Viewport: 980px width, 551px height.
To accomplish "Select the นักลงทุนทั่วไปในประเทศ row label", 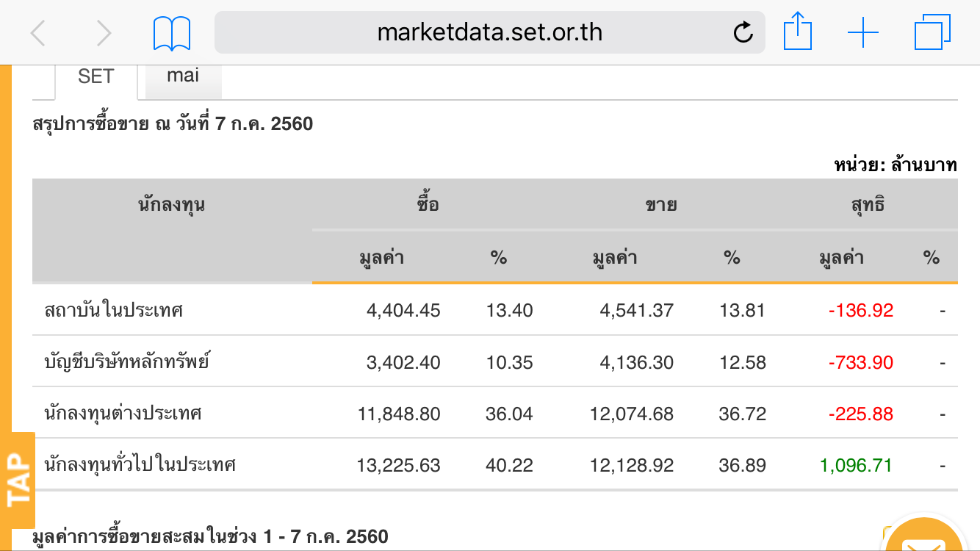I will pyautogui.click(x=140, y=464).
